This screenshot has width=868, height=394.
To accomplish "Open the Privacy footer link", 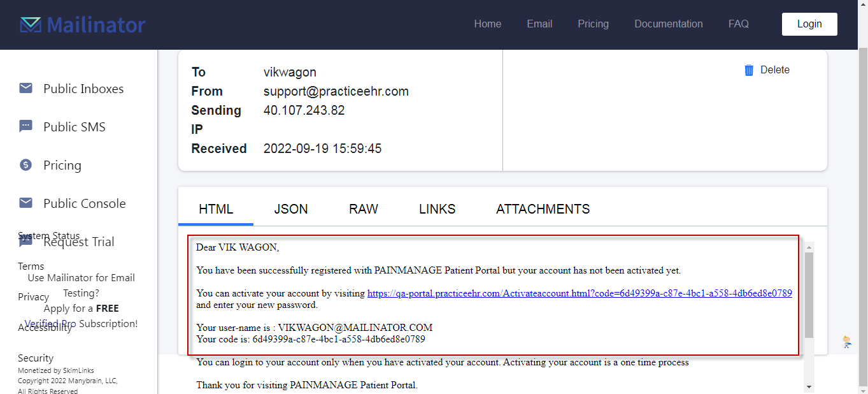I will coord(34,297).
